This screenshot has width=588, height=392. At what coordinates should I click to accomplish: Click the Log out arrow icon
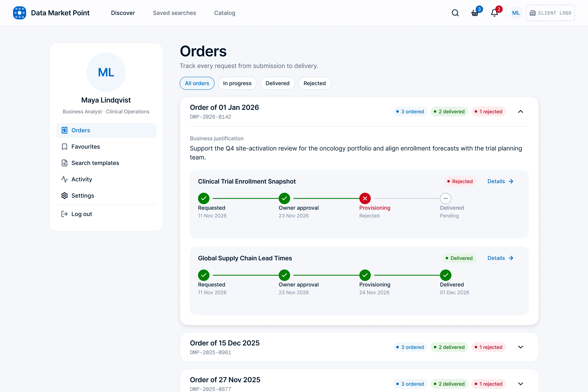point(65,214)
